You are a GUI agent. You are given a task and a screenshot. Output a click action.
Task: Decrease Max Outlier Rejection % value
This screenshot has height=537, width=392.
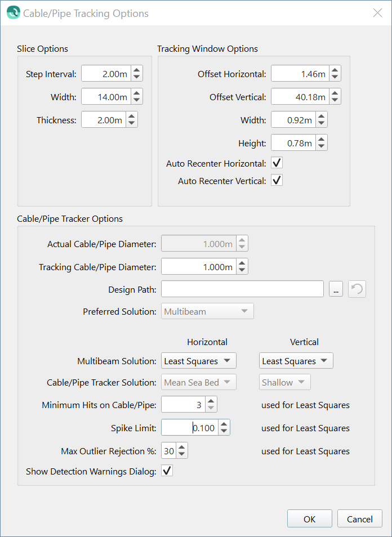[x=182, y=454]
